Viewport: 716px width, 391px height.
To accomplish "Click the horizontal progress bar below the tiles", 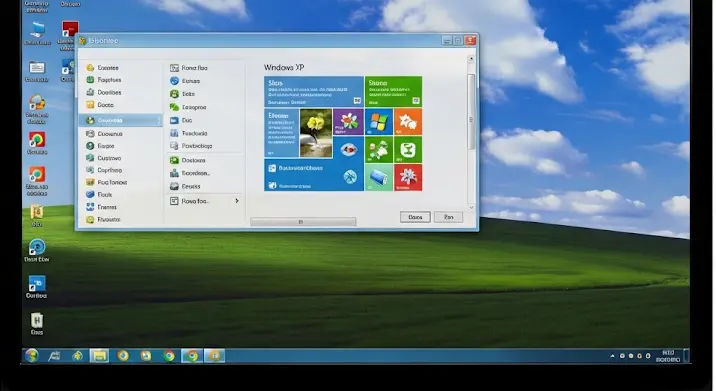I will [303, 222].
